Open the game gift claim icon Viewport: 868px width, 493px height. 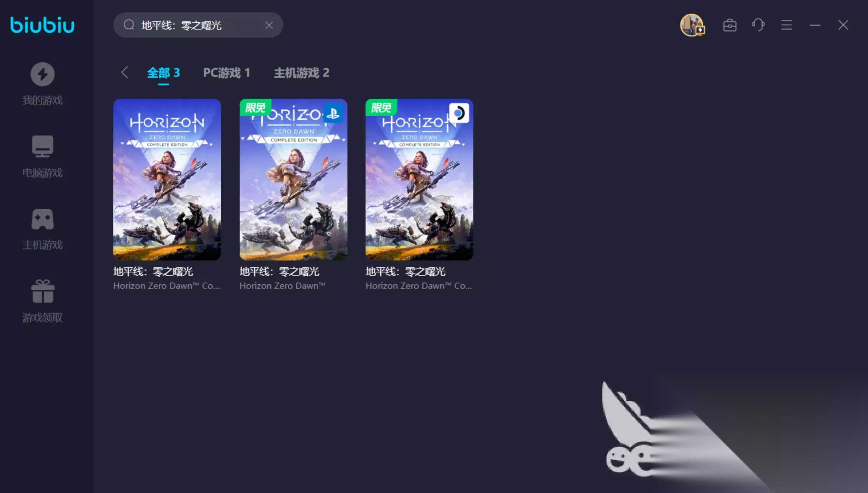pyautogui.click(x=42, y=291)
